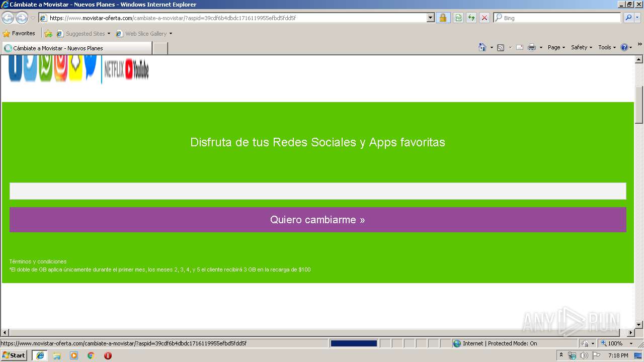Click the Action Center flag icon
Image resolution: width=644 pixels, height=362 pixels.
(x=596, y=355)
